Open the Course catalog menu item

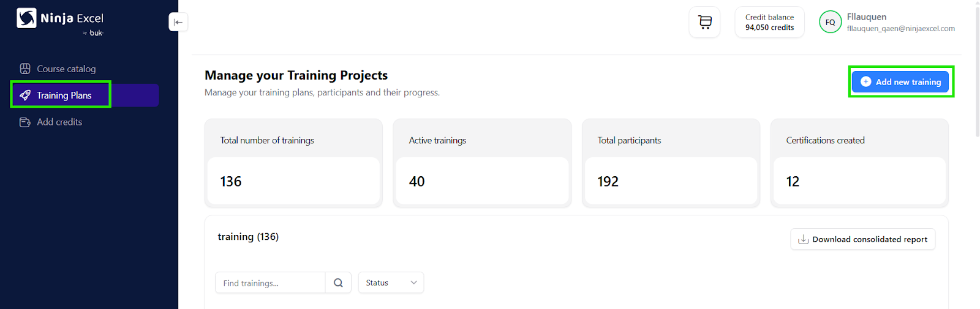66,69
